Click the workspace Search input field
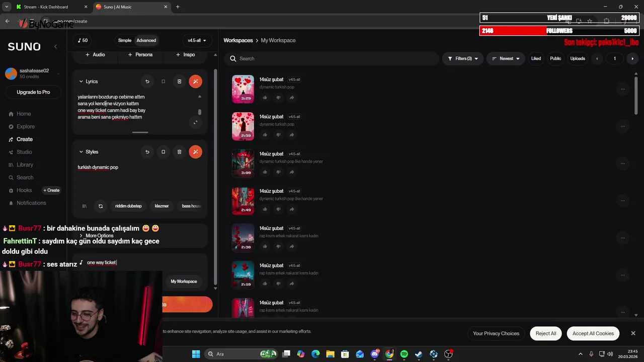Image resolution: width=644 pixels, height=362 pixels. [332, 59]
